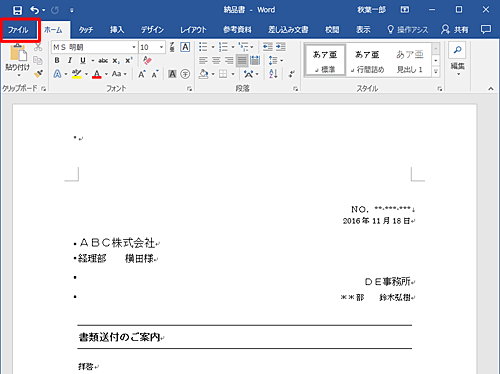This screenshot has height=374, width=500.
Task: Click the enclosed character border A icon
Action: pyautogui.click(x=185, y=47)
